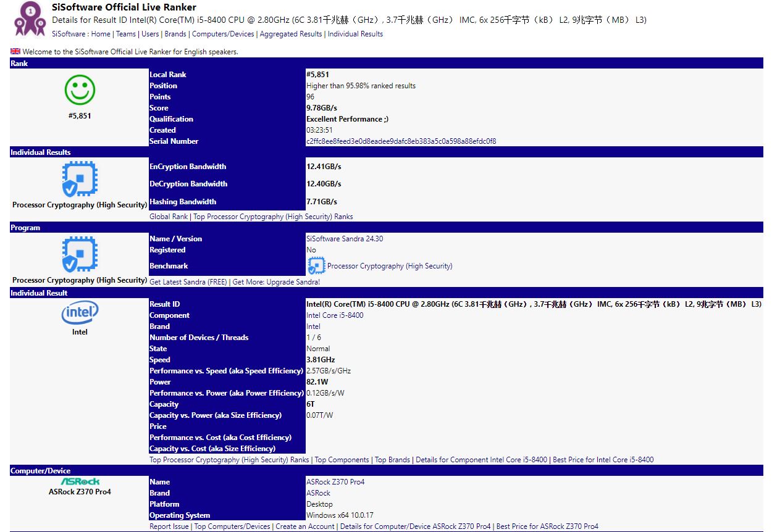Click the power efficiency value 0.12GB/s/W
This screenshot has width=772, height=532.
[x=325, y=393]
